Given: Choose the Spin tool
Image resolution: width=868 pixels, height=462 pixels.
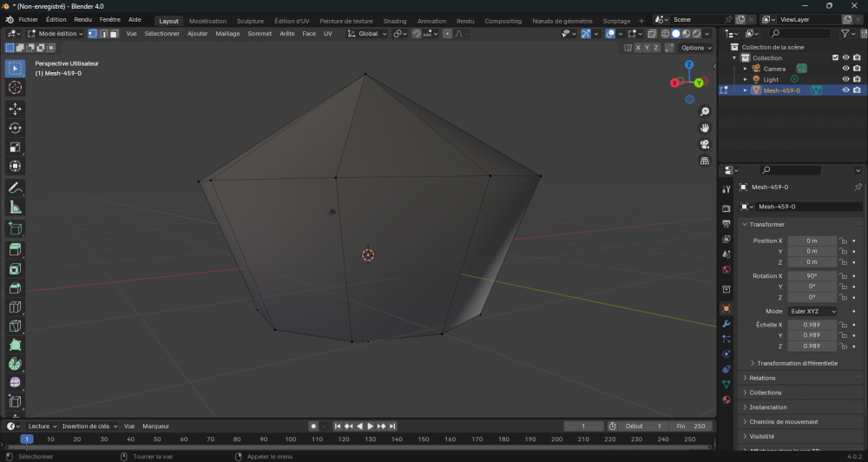Looking at the screenshot, I should point(15,364).
